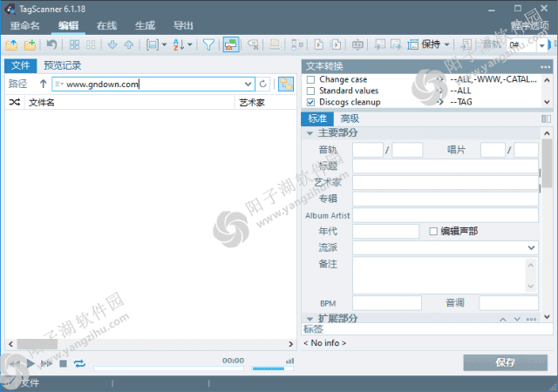Click the filter funnel icon

[208, 44]
